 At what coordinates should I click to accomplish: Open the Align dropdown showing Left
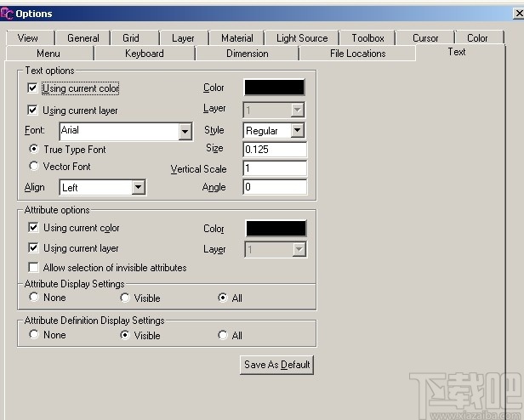139,187
